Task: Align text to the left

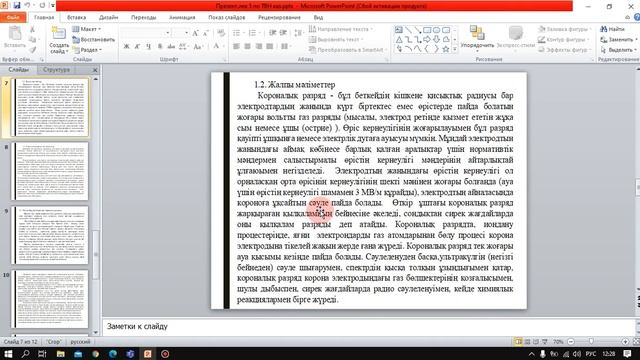Action: tap(236, 47)
